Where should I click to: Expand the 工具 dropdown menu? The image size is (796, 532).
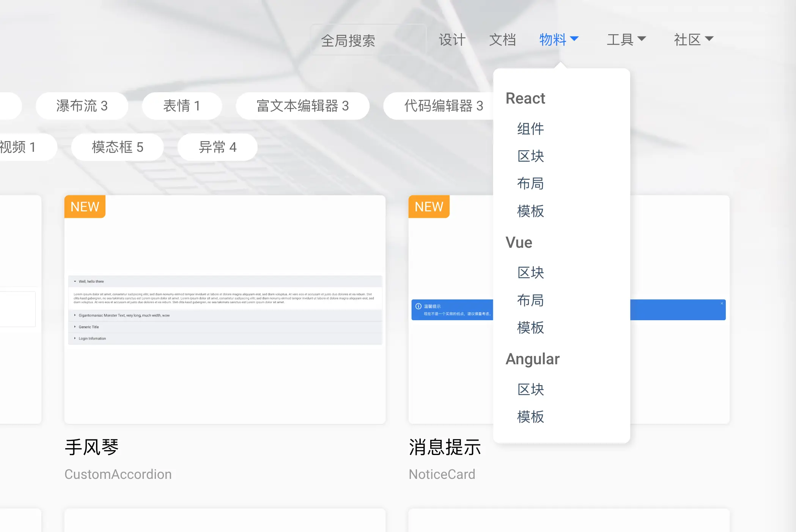[x=626, y=39]
